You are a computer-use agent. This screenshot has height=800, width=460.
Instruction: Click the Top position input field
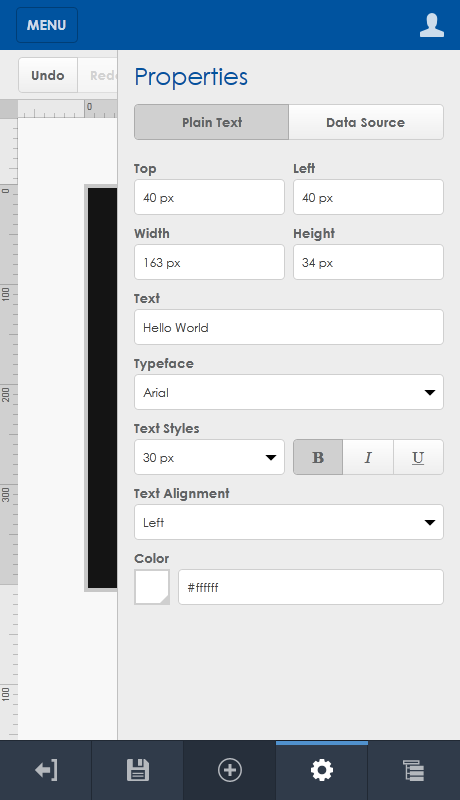[209, 197]
